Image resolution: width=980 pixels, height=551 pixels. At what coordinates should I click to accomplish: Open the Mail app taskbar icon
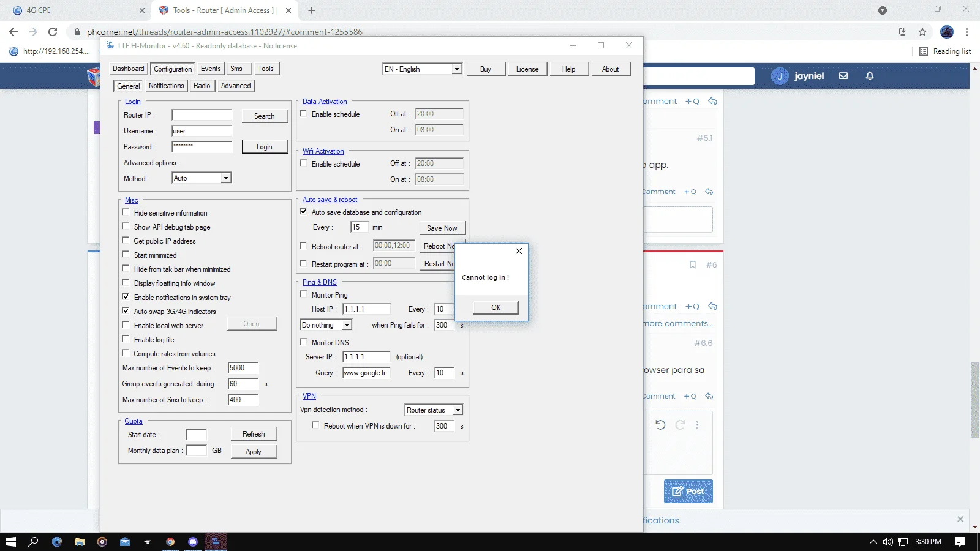125,542
